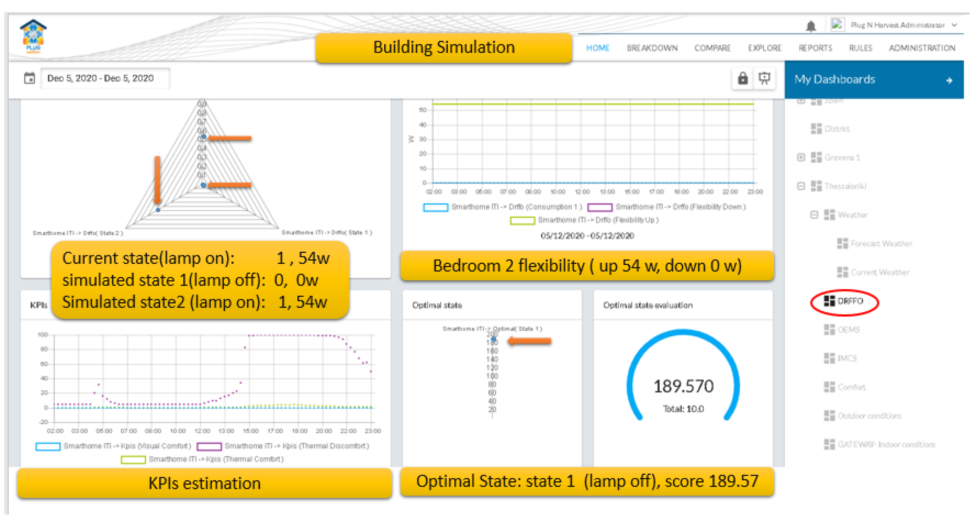980x522 pixels.
Task: Toggle Flexibility Down legend series
Action: 600,208
